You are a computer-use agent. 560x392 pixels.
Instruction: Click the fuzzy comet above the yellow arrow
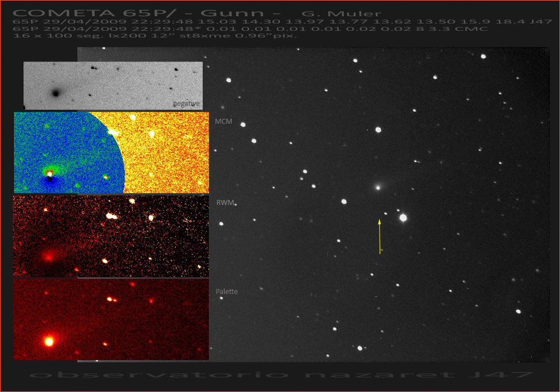point(379,187)
